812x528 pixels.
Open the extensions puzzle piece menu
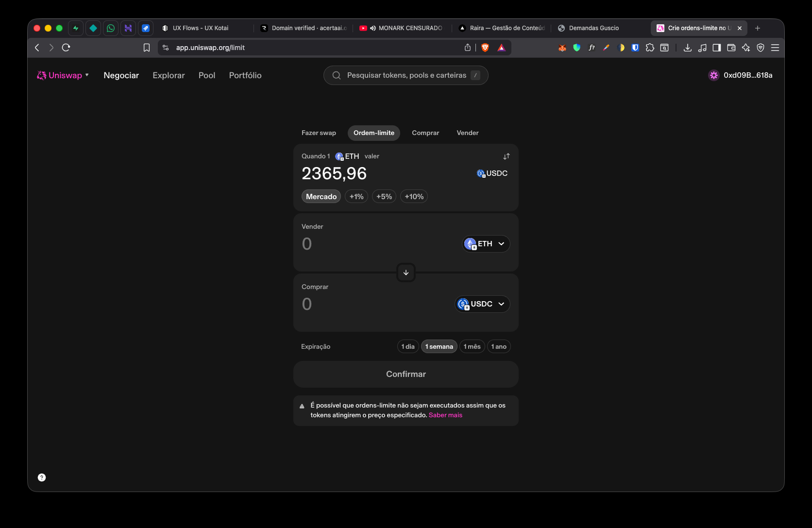650,48
